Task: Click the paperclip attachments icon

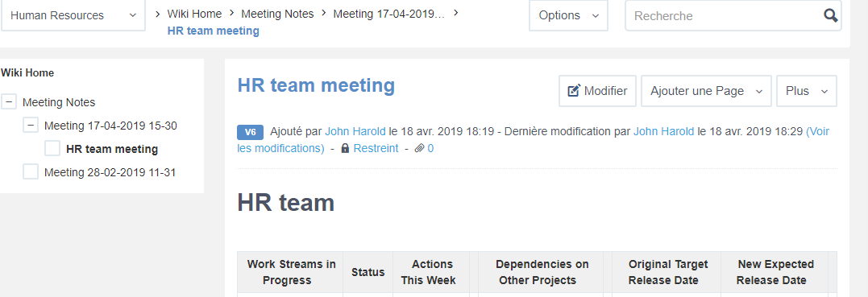Action: tap(420, 149)
